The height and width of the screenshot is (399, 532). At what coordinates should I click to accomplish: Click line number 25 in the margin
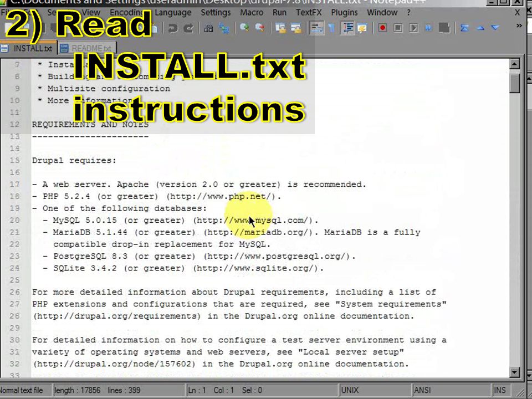tap(14, 280)
